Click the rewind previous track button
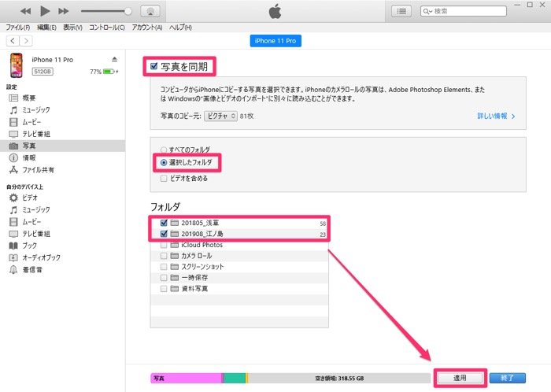The width and height of the screenshot is (551, 392). (25, 11)
